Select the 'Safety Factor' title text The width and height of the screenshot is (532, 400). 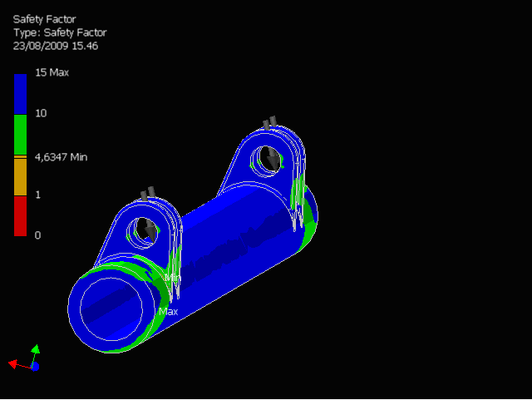coord(44,19)
